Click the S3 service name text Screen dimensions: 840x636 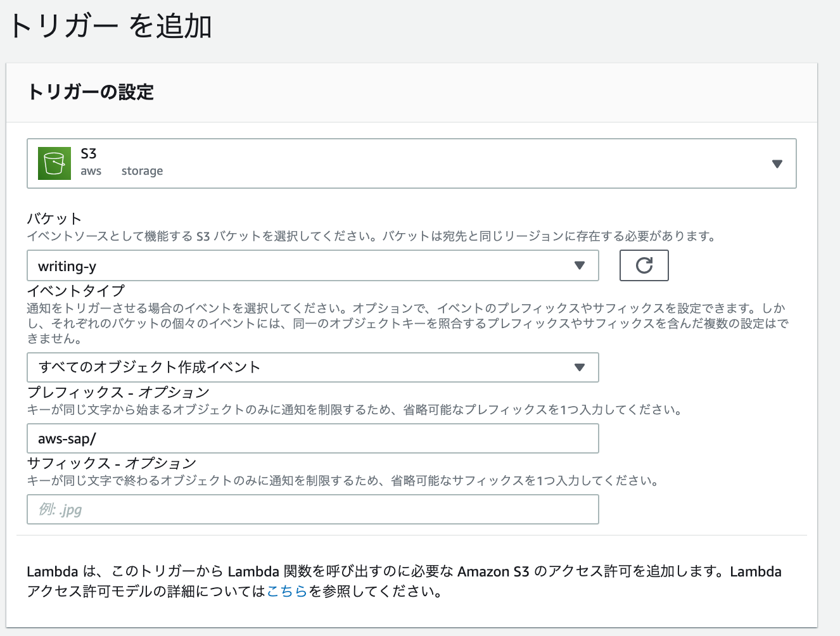click(x=89, y=154)
